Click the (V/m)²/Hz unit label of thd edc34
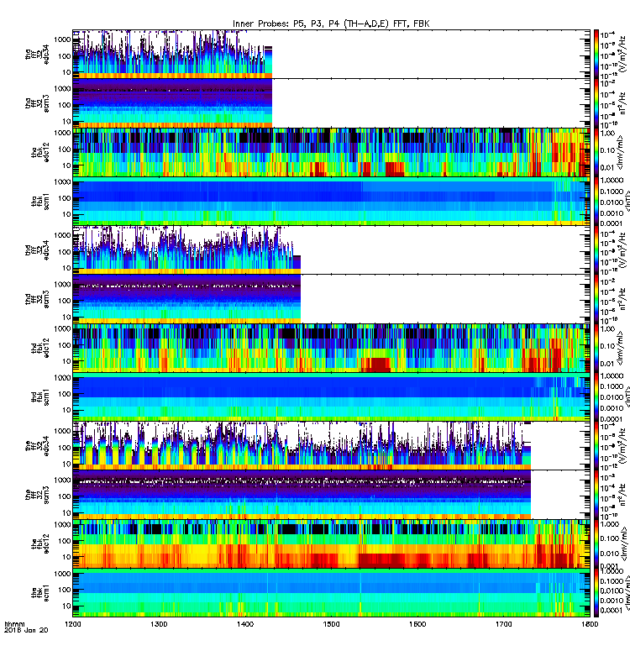The height and width of the screenshot is (672, 630). click(x=624, y=249)
